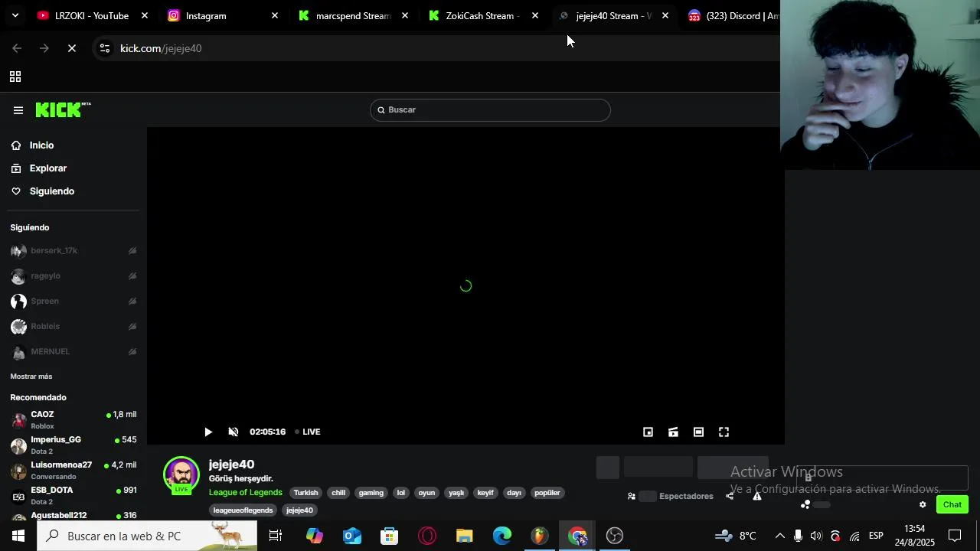This screenshot has width=980, height=551.
Task: Close the jejeje40 Stream tab
Action: [665, 15]
